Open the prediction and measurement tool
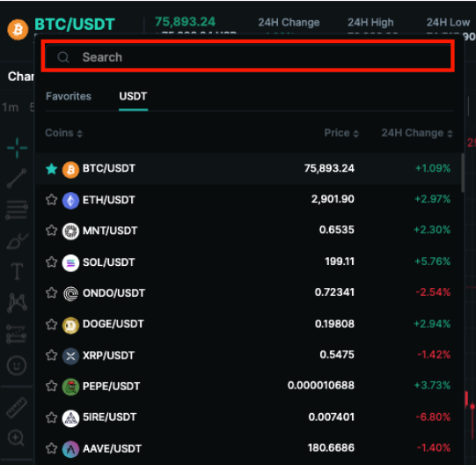Screen dimensions: 476x465 pos(17,335)
